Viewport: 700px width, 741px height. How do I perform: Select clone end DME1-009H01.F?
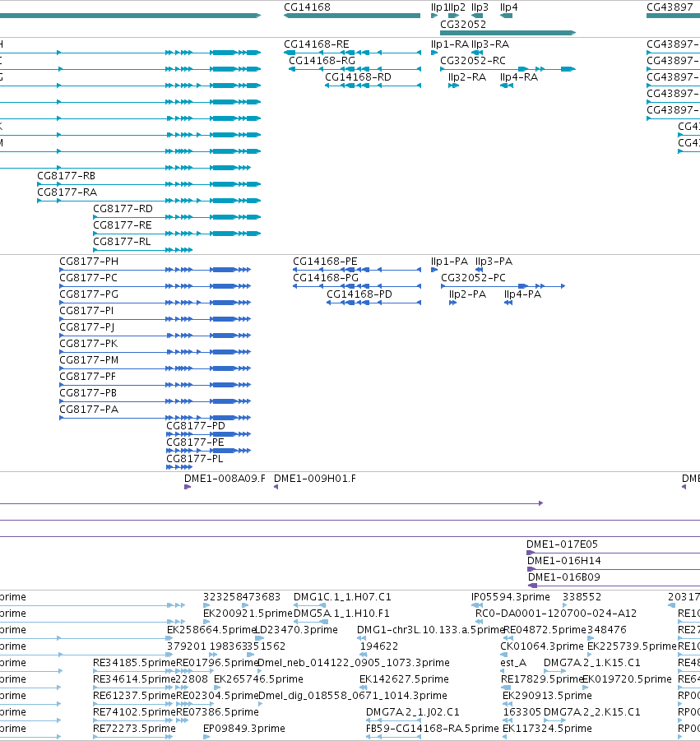click(x=315, y=479)
